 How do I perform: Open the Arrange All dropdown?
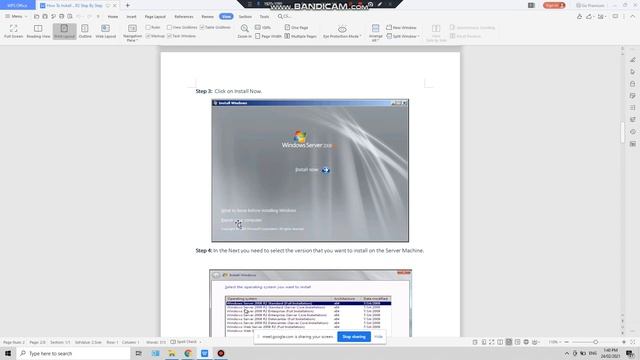click(x=376, y=33)
